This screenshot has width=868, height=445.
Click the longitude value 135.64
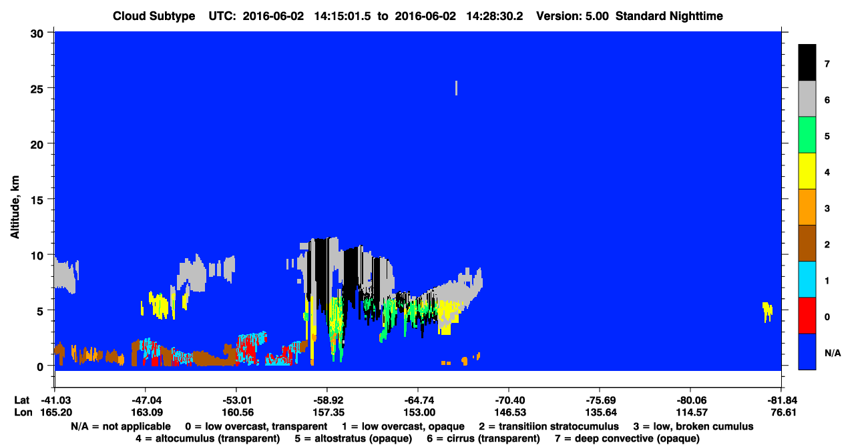pyautogui.click(x=600, y=412)
